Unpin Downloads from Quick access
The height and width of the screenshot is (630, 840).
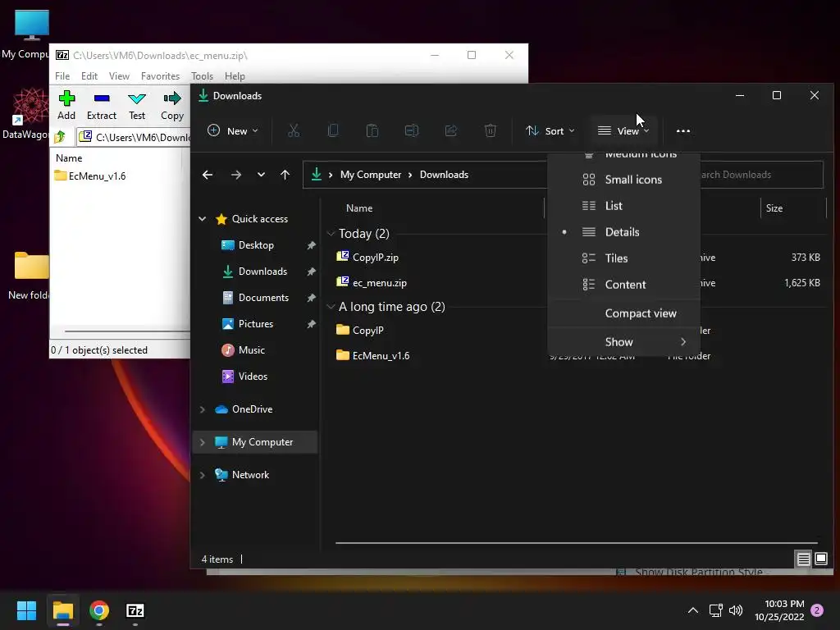(311, 272)
